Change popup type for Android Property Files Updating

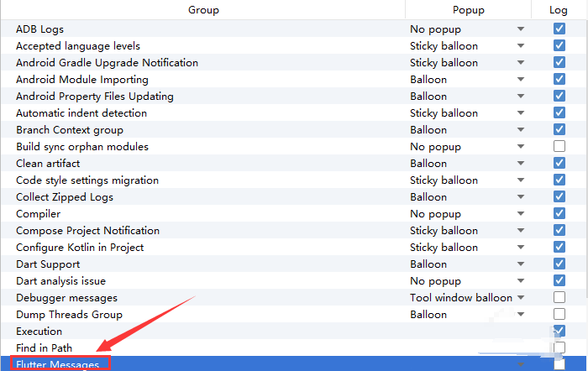click(521, 96)
